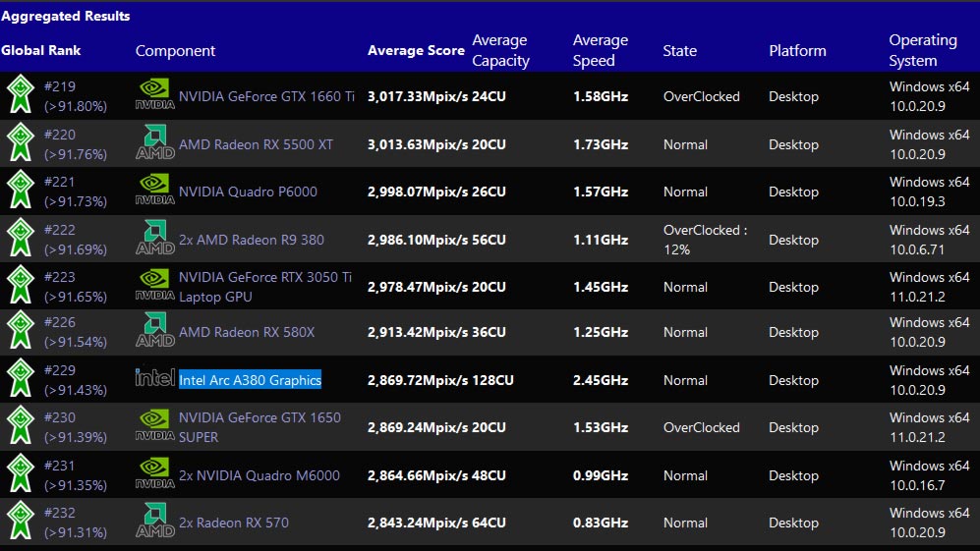Click OverClocked state in GTX 1660 Ti row
This screenshot has height=551, width=980.
point(701,96)
